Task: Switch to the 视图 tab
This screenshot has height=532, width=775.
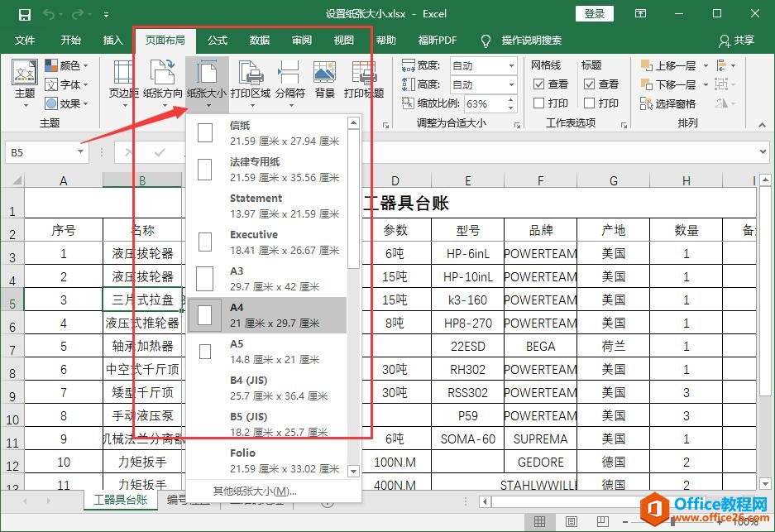Action: [x=343, y=41]
